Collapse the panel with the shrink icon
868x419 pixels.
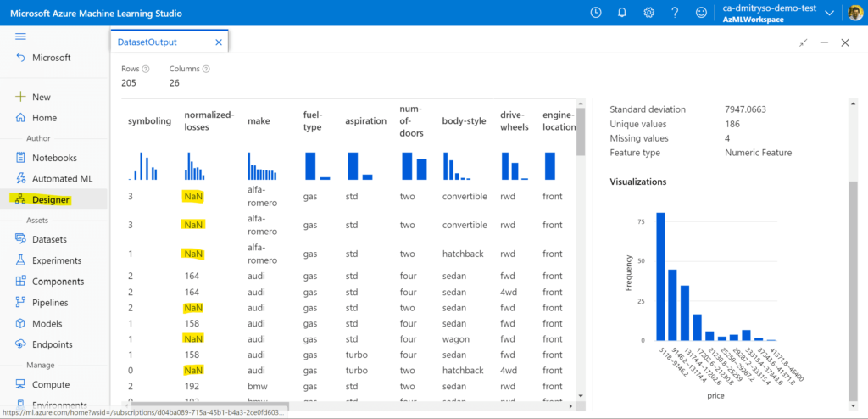(803, 42)
